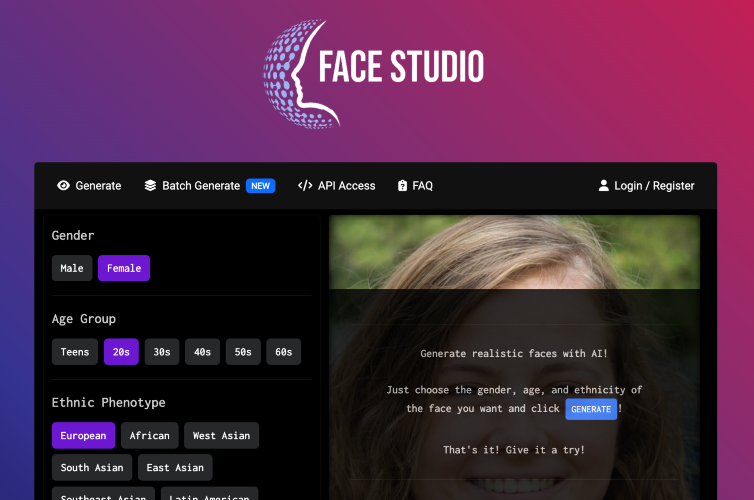The width and height of the screenshot is (754, 500).
Task: Go to API Access
Action: [x=337, y=186]
